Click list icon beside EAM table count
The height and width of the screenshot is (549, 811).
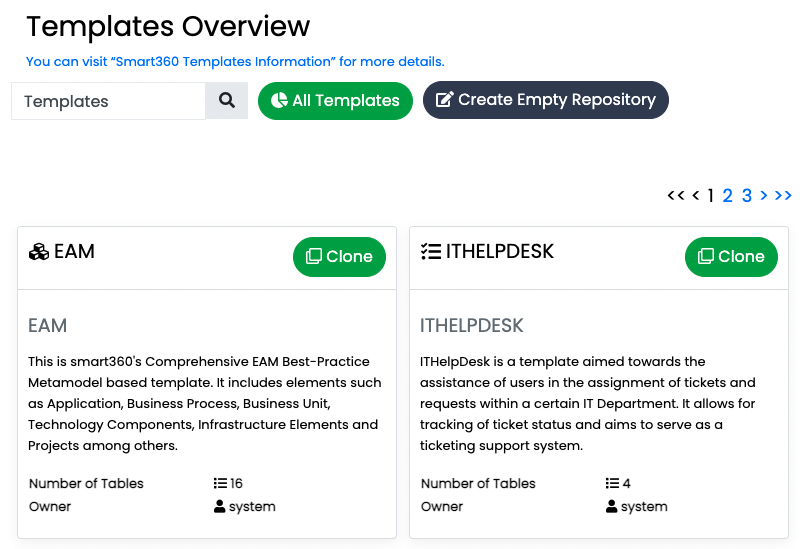tap(220, 483)
